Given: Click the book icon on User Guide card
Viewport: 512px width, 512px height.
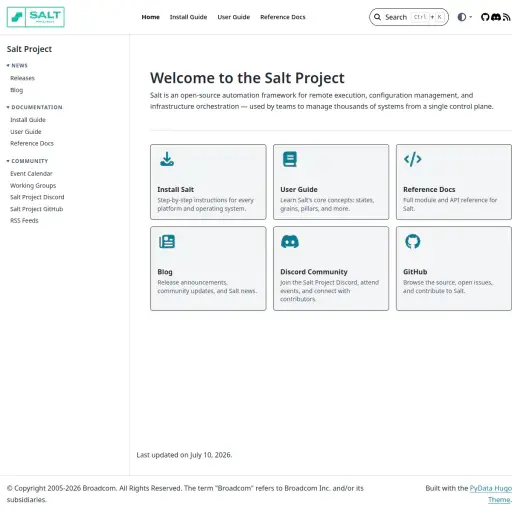Looking at the screenshot, I should (290, 159).
